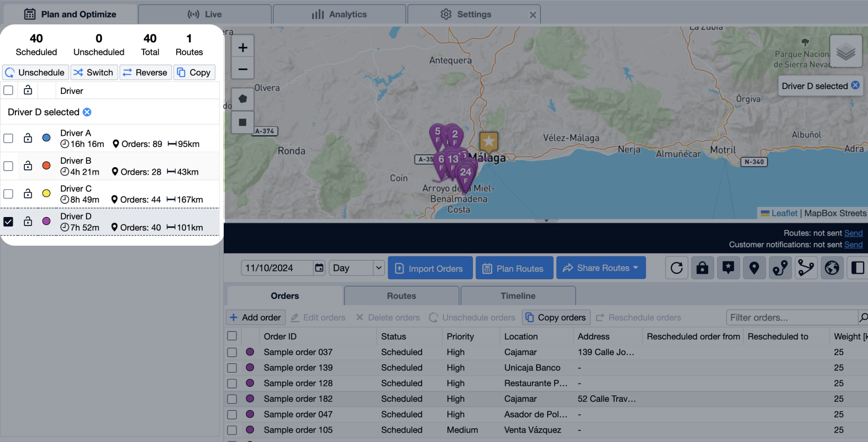Click the black padlock toolbar icon
This screenshot has height=442, width=868.
(x=702, y=268)
